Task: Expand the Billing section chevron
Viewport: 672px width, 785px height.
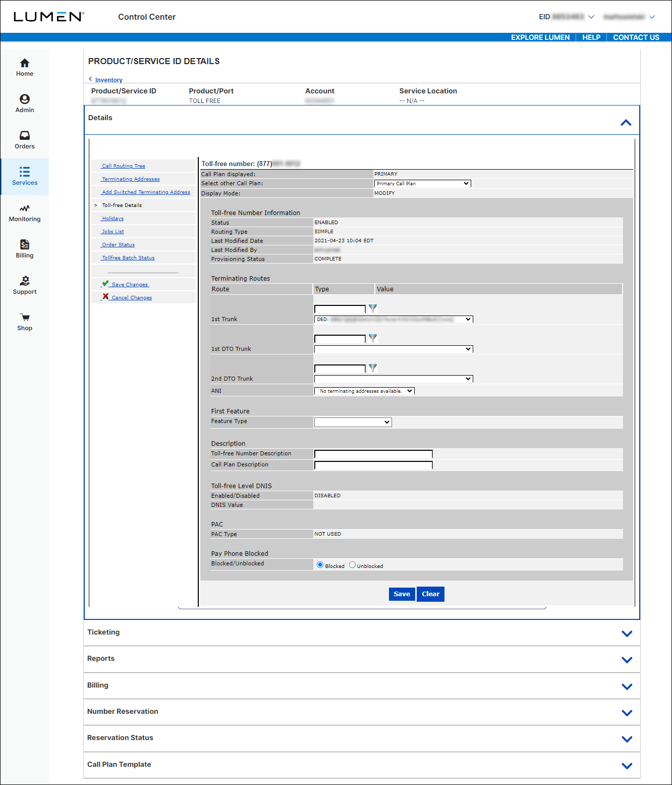Action: (627, 687)
